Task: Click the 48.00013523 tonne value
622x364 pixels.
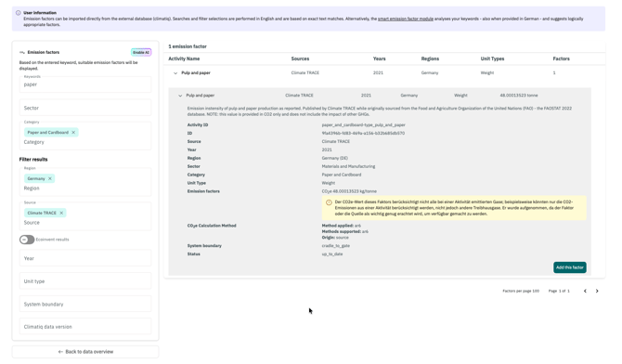Action: [x=518, y=96]
